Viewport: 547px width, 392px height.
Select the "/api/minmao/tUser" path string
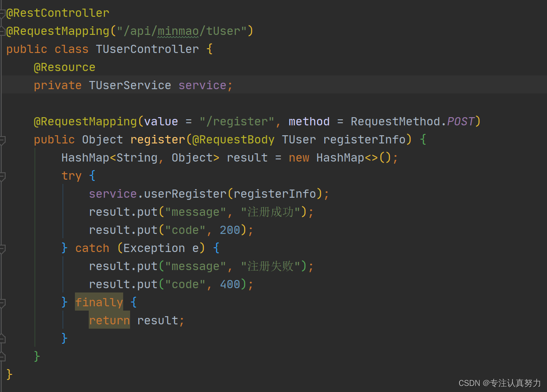181,31
